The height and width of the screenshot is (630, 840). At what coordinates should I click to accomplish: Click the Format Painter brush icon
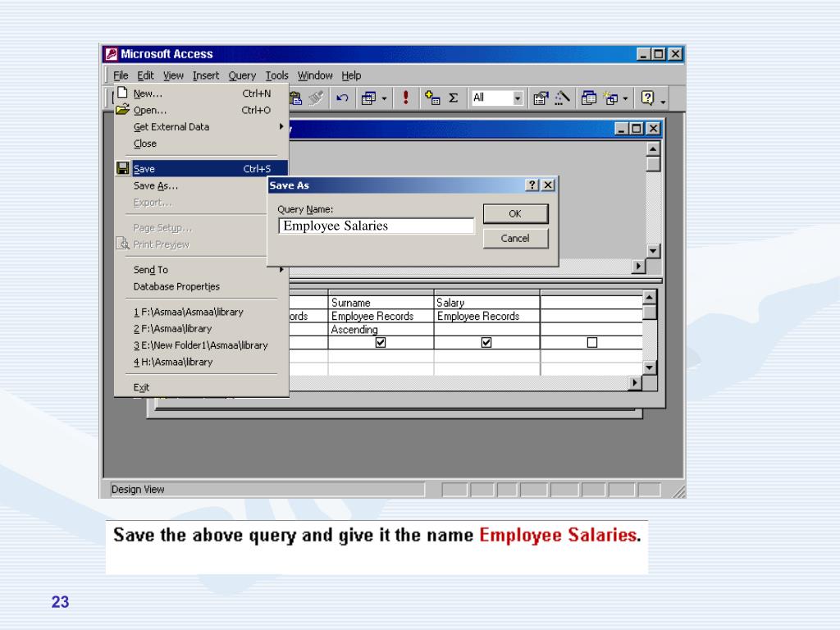(x=317, y=98)
